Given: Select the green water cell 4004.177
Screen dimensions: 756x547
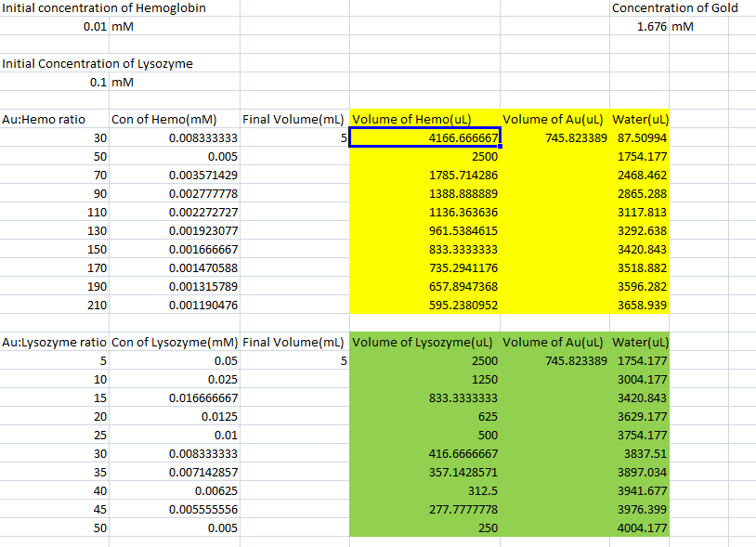Looking at the screenshot, I should coord(643,528).
